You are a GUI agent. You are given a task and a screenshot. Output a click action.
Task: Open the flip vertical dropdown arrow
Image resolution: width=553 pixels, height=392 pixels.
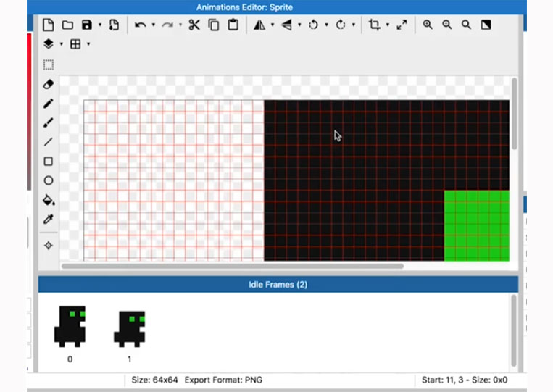[x=299, y=25]
